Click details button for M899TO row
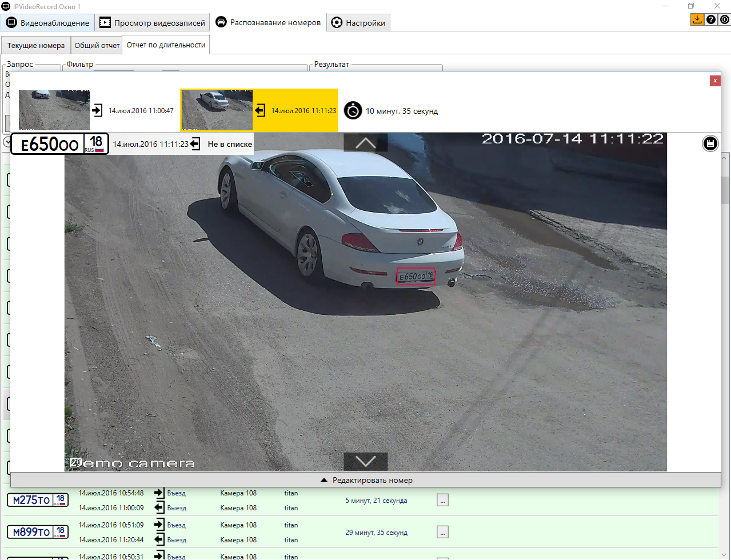The image size is (731, 560). tap(442, 532)
